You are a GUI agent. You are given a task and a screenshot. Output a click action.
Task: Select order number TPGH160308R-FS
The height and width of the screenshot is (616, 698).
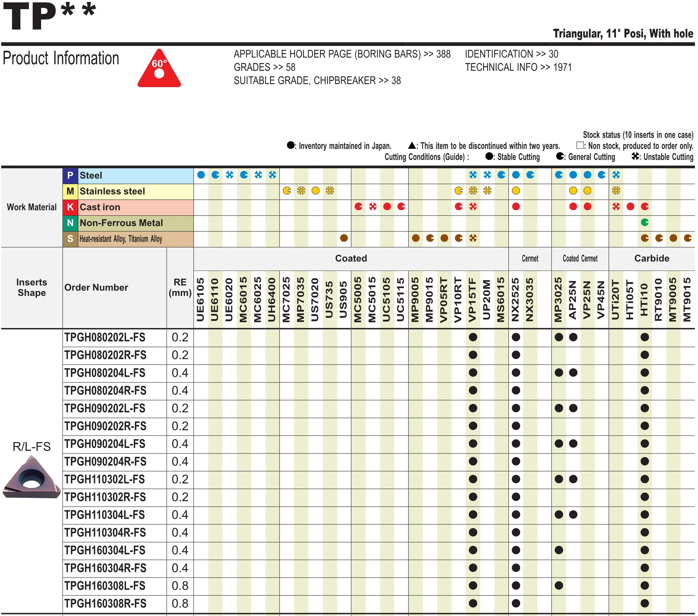point(105,603)
